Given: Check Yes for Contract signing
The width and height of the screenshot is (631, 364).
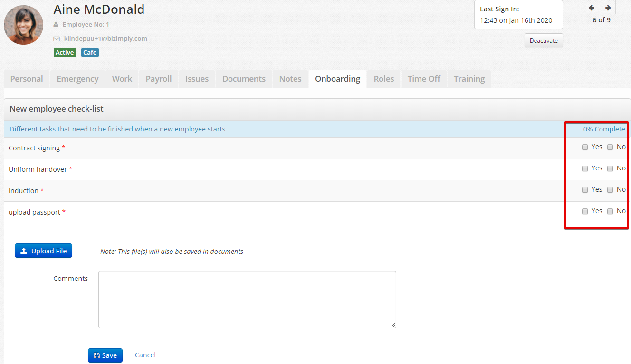Looking at the screenshot, I should click(585, 147).
